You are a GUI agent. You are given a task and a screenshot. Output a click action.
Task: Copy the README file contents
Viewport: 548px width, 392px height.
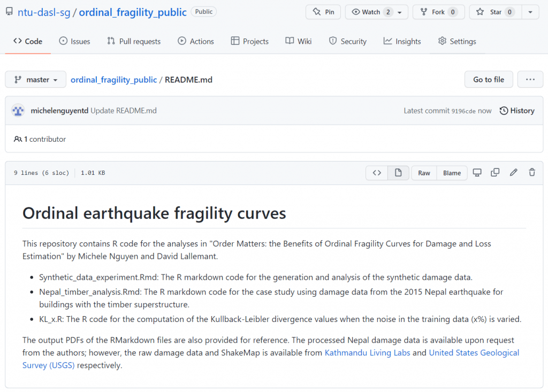495,172
